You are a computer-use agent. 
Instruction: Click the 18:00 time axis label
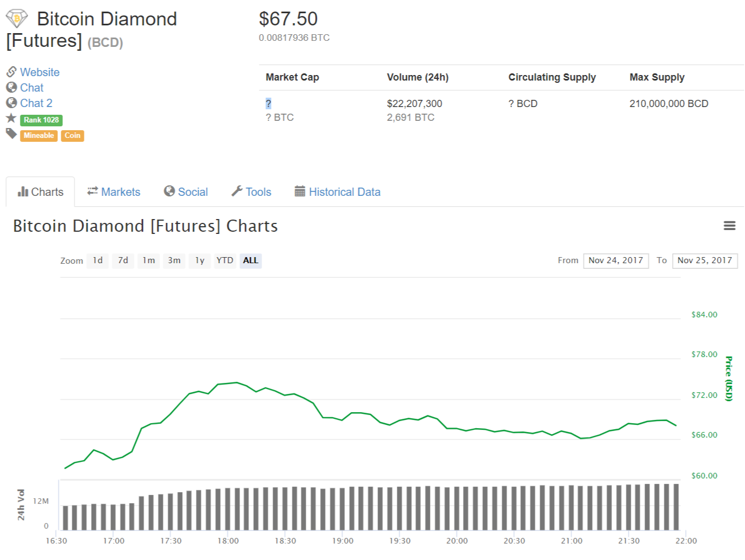tap(228, 541)
